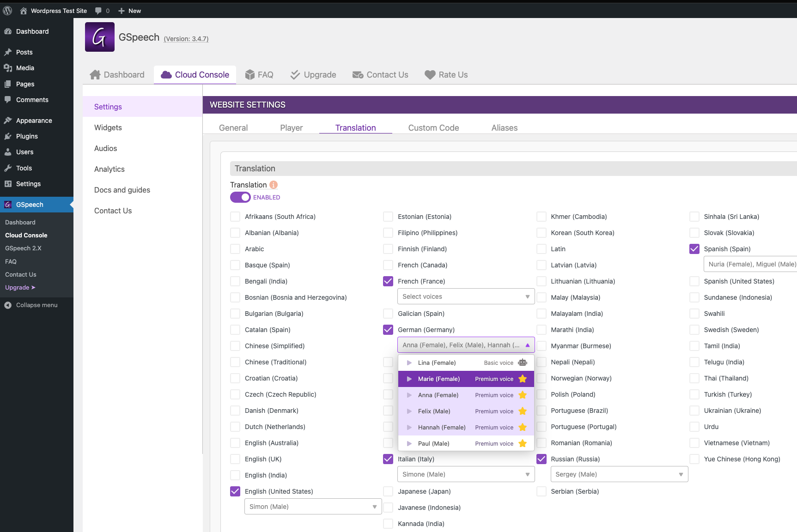Click the Translation info icon
This screenshot has height=532, width=797.
(274, 185)
